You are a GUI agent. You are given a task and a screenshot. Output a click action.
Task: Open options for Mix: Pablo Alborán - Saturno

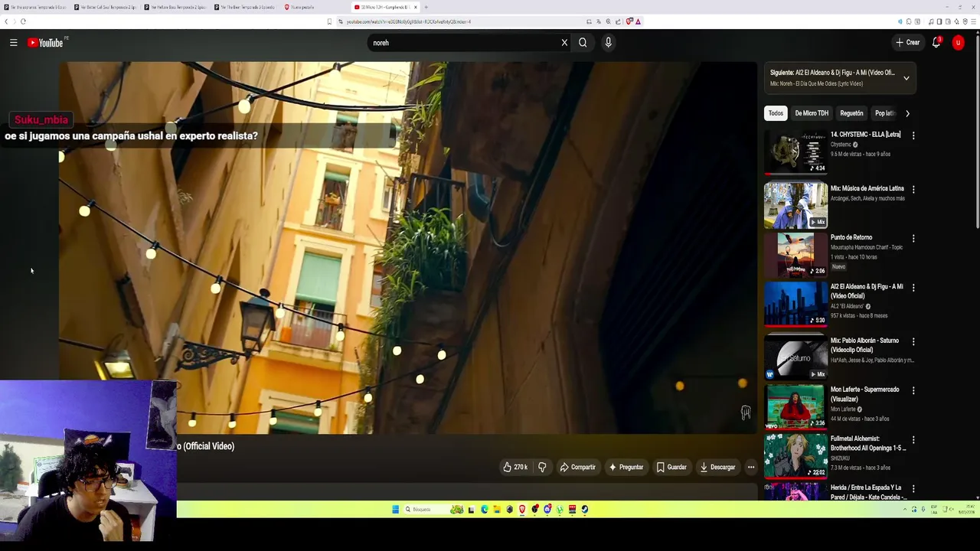point(913,341)
